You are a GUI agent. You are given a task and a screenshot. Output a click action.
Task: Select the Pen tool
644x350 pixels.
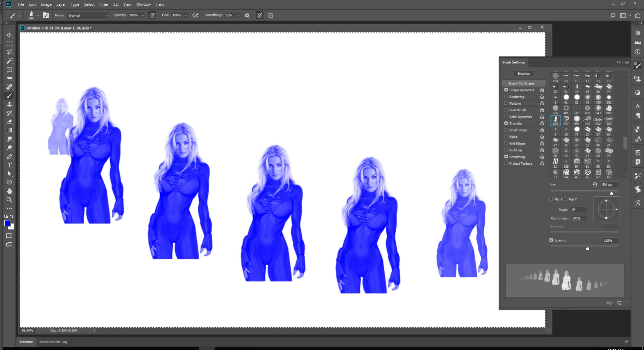pos(9,157)
